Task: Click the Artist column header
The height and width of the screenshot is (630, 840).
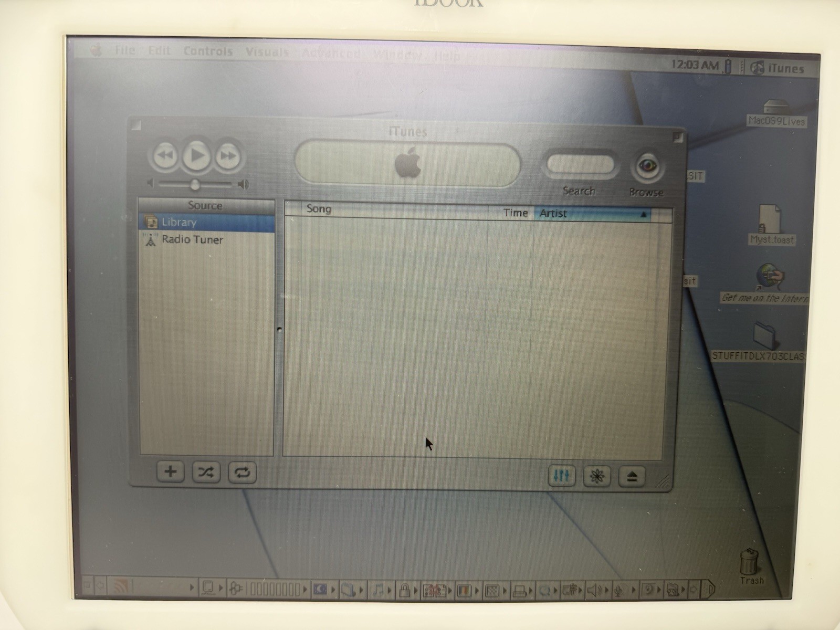Action: [x=592, y=214]
